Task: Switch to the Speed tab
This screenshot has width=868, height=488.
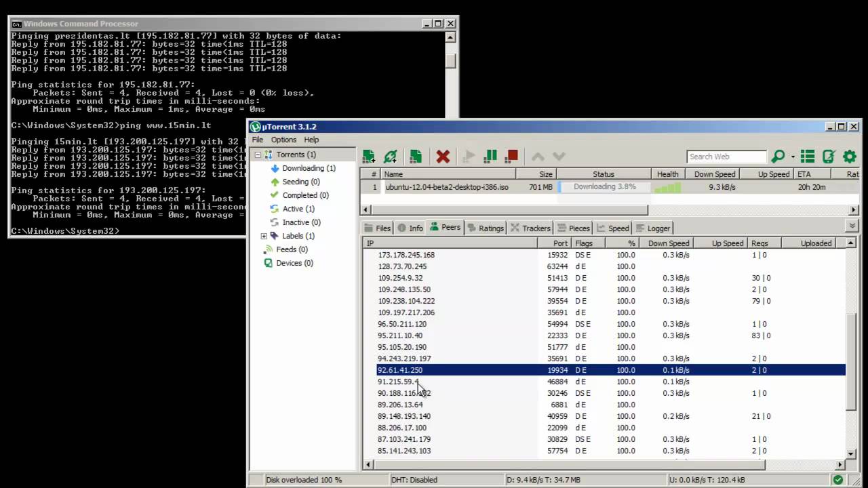Action: [613, 228]
